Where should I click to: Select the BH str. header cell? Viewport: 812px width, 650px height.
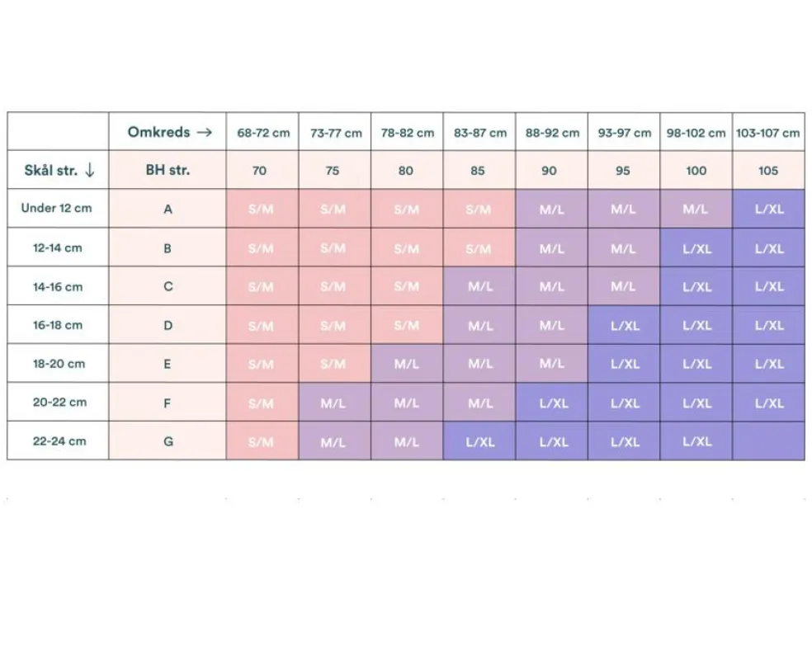[168, 171]
